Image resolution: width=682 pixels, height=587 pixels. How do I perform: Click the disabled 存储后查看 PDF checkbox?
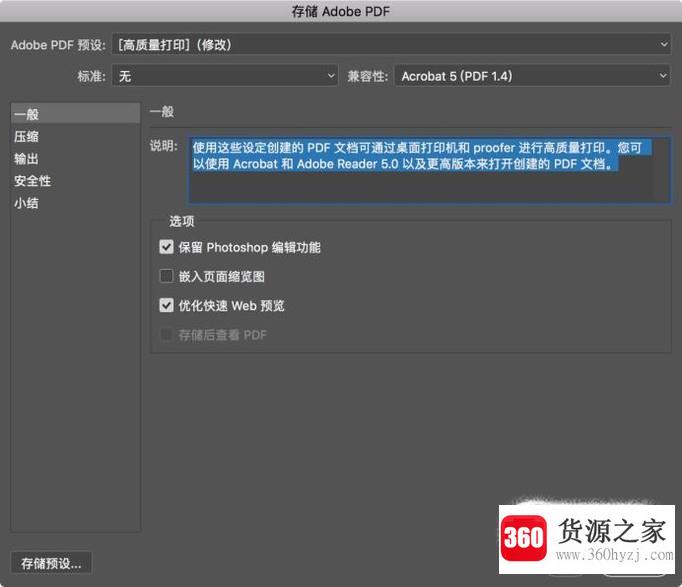click(x=166, y=334)
